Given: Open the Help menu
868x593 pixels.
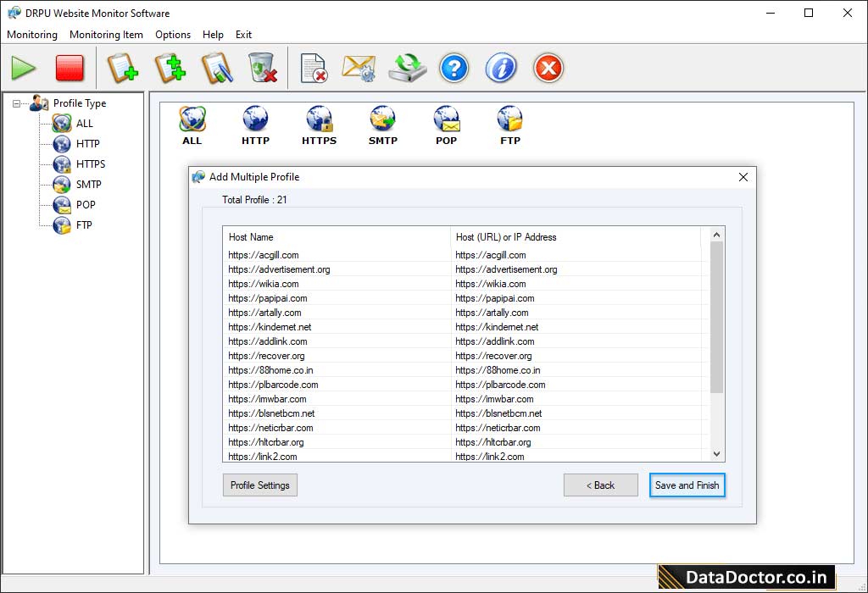Looking at the screenshot, I should (x=213, y=34).
